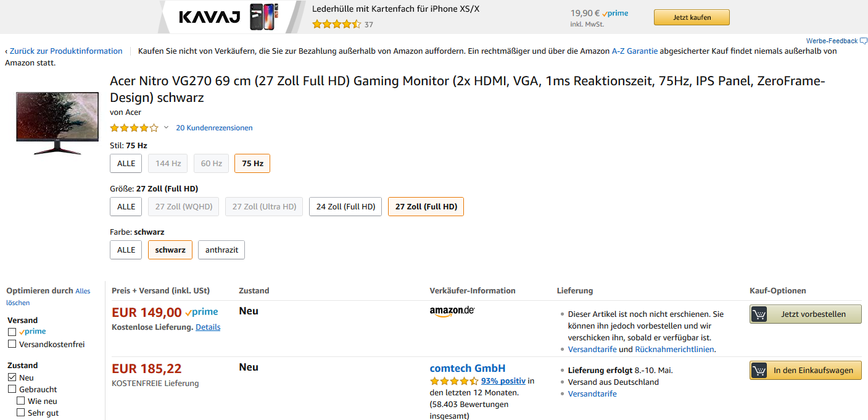Choose the anthrazit color option
This screenshot has height=420, width=868.
click(221, 250)
